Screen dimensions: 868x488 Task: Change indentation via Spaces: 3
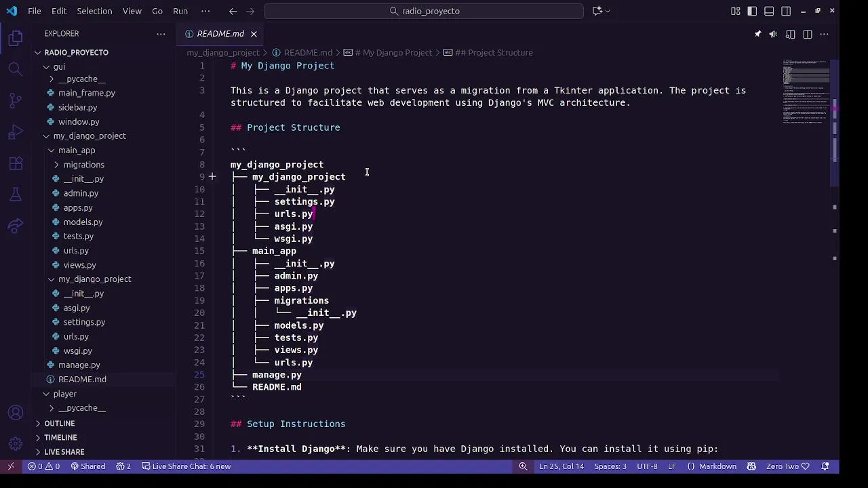click(610, 466)
